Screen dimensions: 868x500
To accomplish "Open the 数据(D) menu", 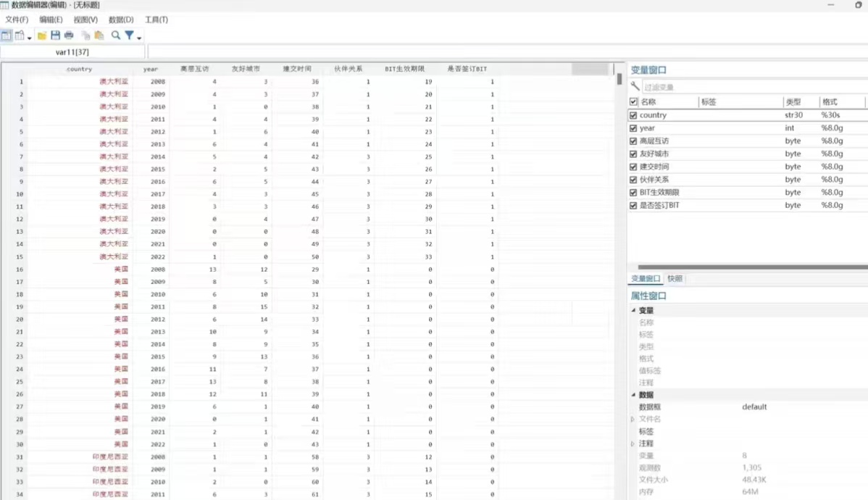I will (x=121, y=20).
